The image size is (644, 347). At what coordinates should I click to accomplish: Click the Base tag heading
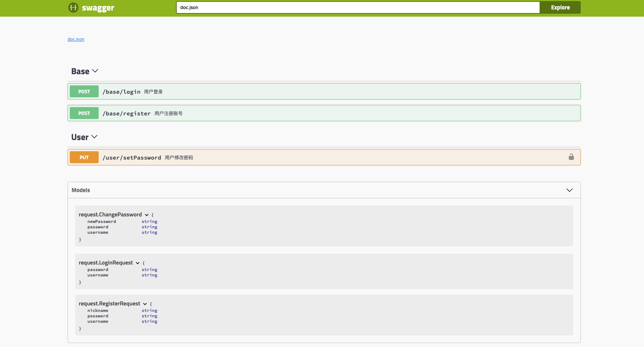[80, 71]
